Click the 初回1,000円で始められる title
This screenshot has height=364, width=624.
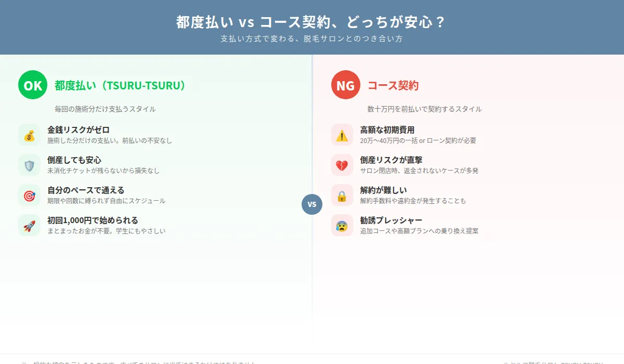pos(93,220)
